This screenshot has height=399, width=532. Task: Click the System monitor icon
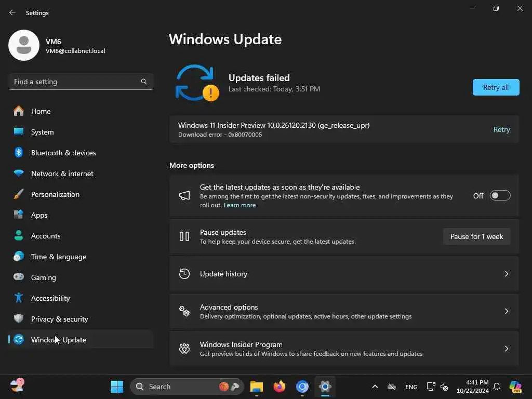[x=19, y=131]
